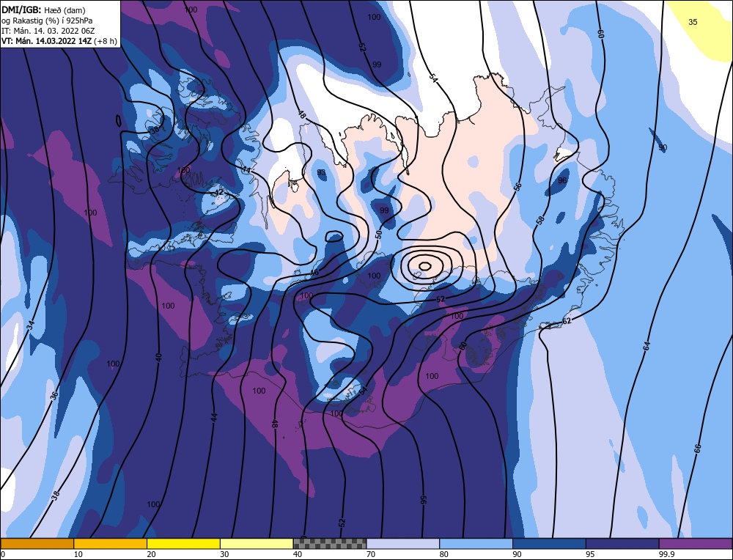This screenshot has height=560, width=733.
Task: Select the pale lavender 70–80 legend swatch
Action: 403,543
